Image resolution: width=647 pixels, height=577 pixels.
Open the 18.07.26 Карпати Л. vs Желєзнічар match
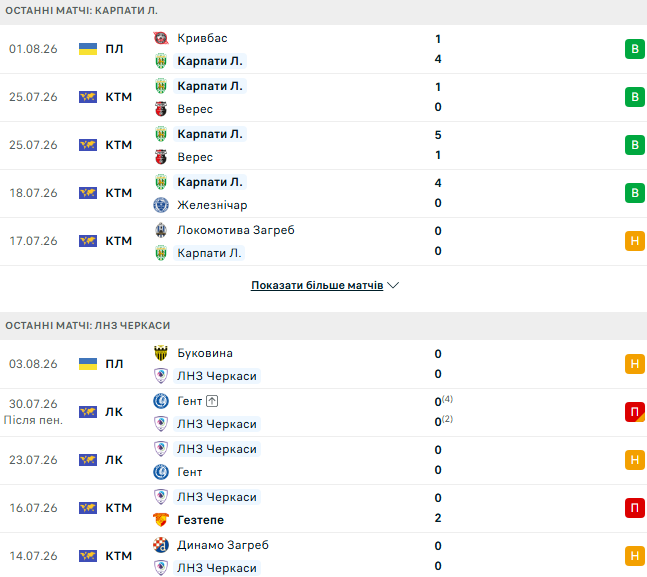(324, 193)
